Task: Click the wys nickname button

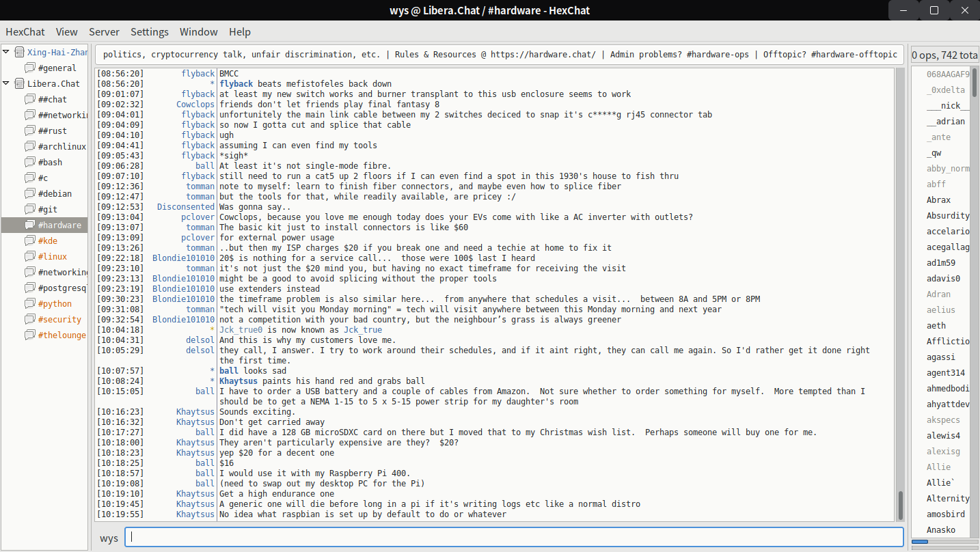Action: click(109, 538)
